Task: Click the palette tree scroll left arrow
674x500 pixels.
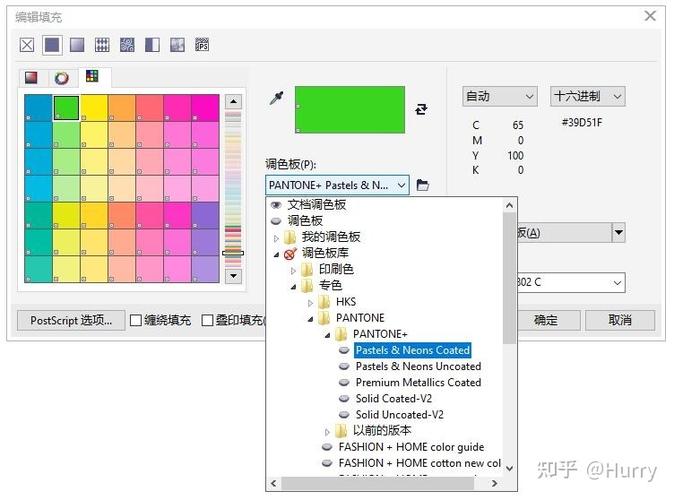Action: click(x=273, y=483)
